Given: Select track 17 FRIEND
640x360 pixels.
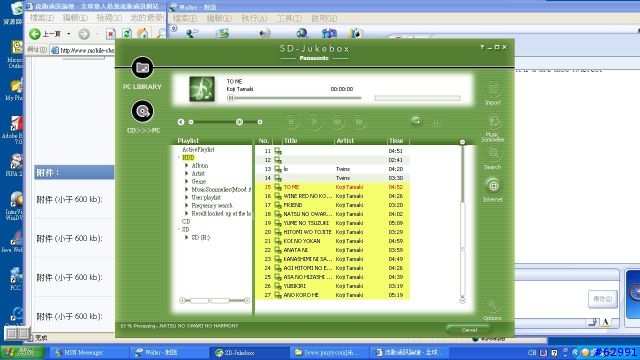Looking at the screenshot, I should click(x=332, y=205).
